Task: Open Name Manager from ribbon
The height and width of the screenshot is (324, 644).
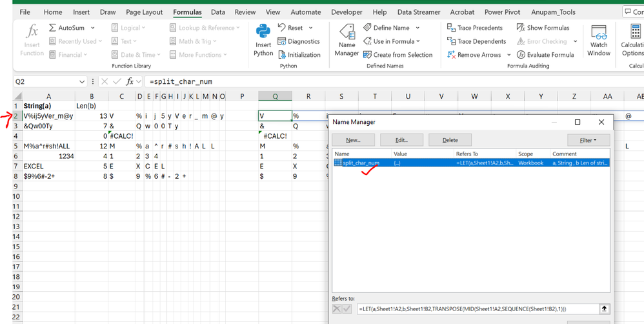Action: click(x=347, y=40)
